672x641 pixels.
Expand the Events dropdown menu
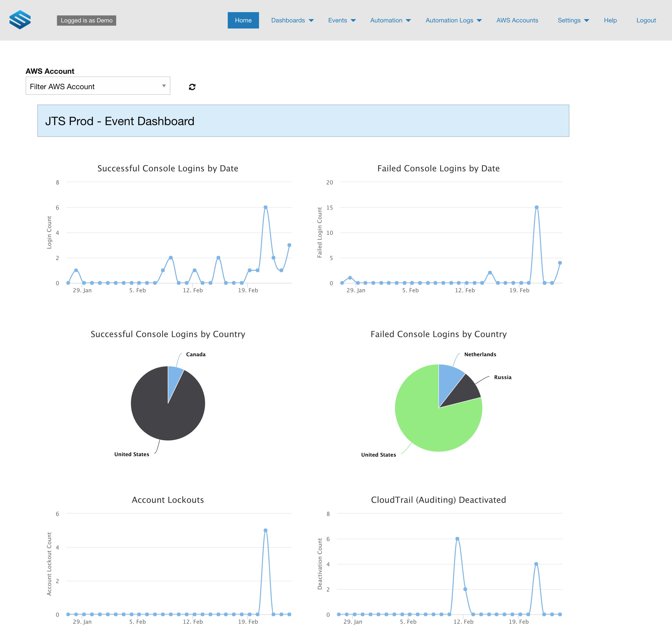(342, 21)
